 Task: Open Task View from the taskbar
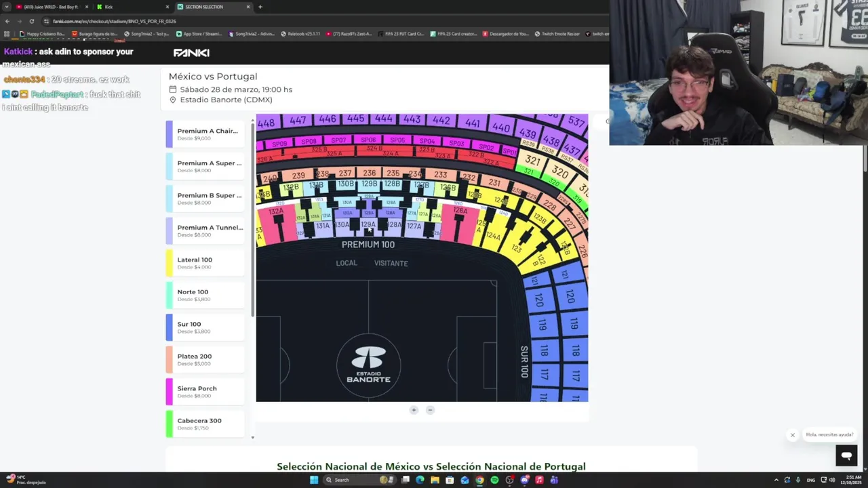click(405, 480)
